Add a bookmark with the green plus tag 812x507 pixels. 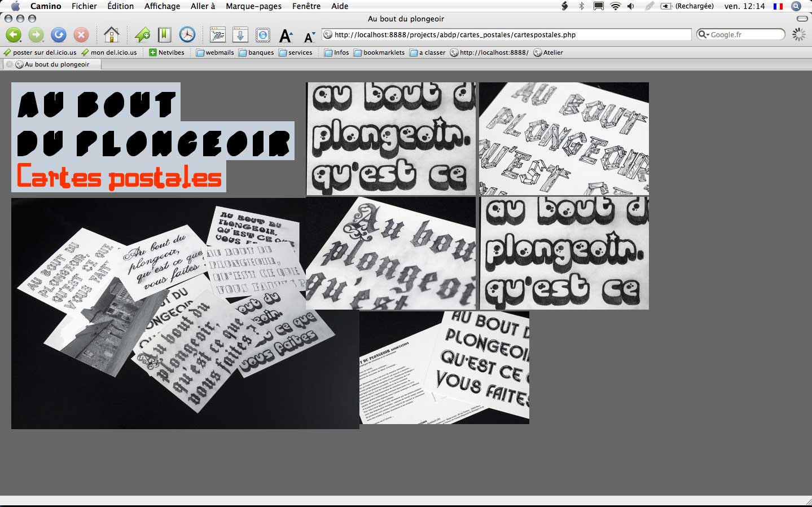(142, 35)
